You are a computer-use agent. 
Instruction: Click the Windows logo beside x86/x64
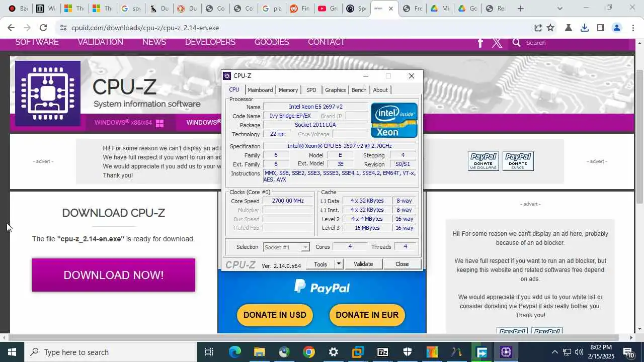pyautogui.click(x=160, y=123)
